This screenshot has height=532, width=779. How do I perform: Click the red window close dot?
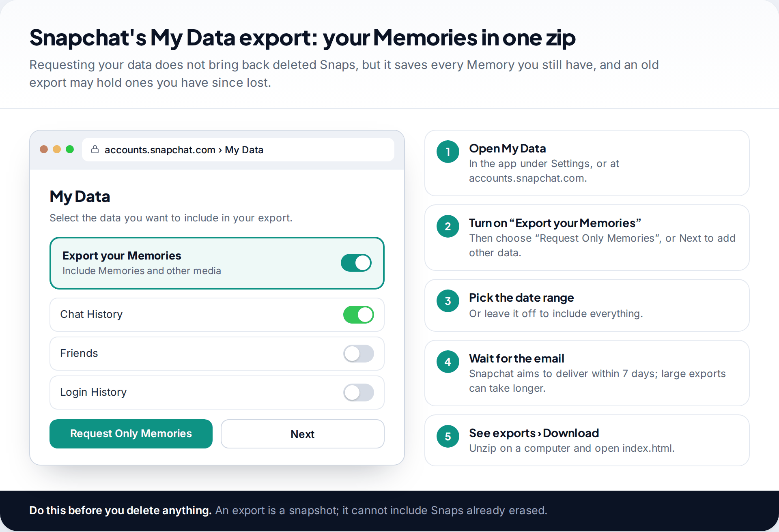click(x=44, y=149)
